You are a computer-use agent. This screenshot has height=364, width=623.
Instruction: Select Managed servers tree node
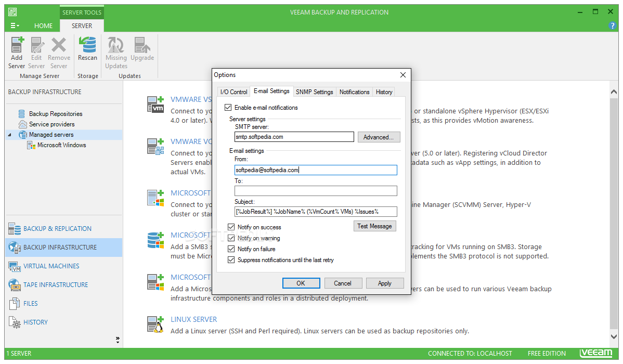(x=51, y=135)
